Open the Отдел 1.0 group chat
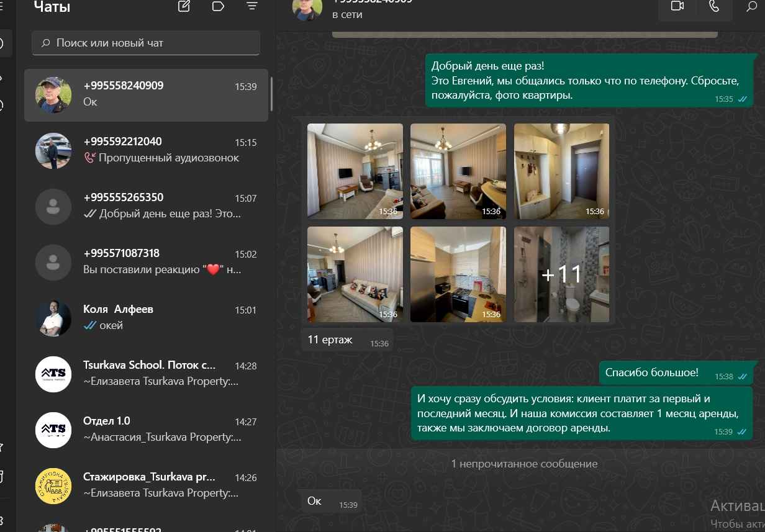The width and height of the screenshot is (765, 532). click(x=146, y=430)
